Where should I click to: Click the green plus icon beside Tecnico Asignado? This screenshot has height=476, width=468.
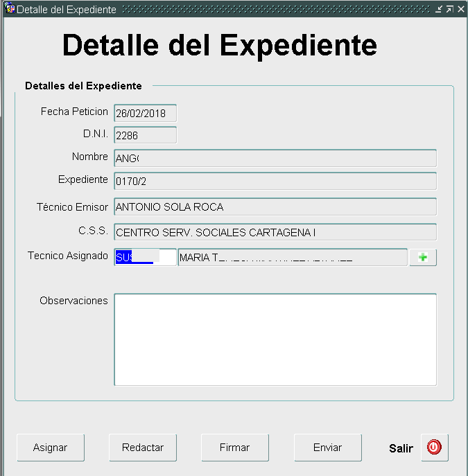click(423, 258)
